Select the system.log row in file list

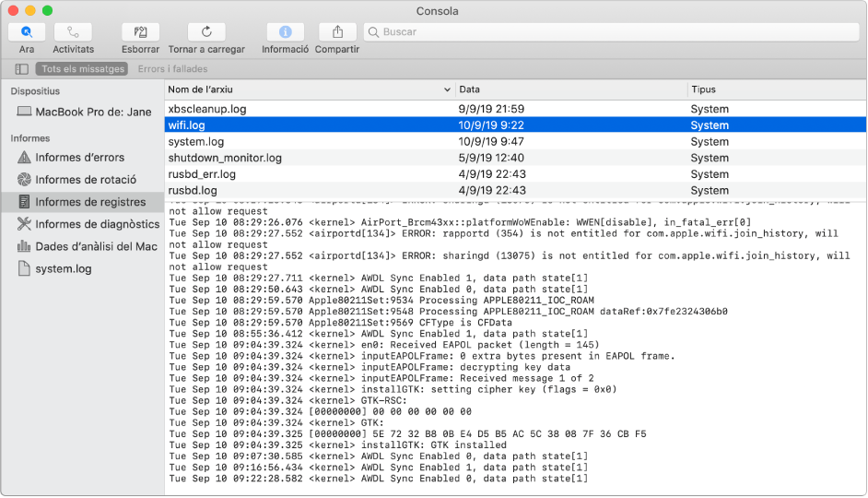tap(515, 142)
